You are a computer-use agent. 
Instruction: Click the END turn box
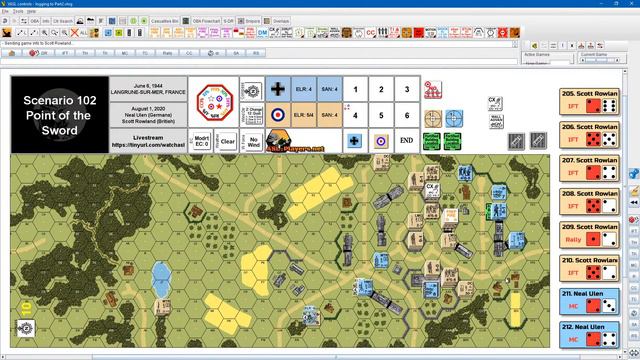(407, 140)
